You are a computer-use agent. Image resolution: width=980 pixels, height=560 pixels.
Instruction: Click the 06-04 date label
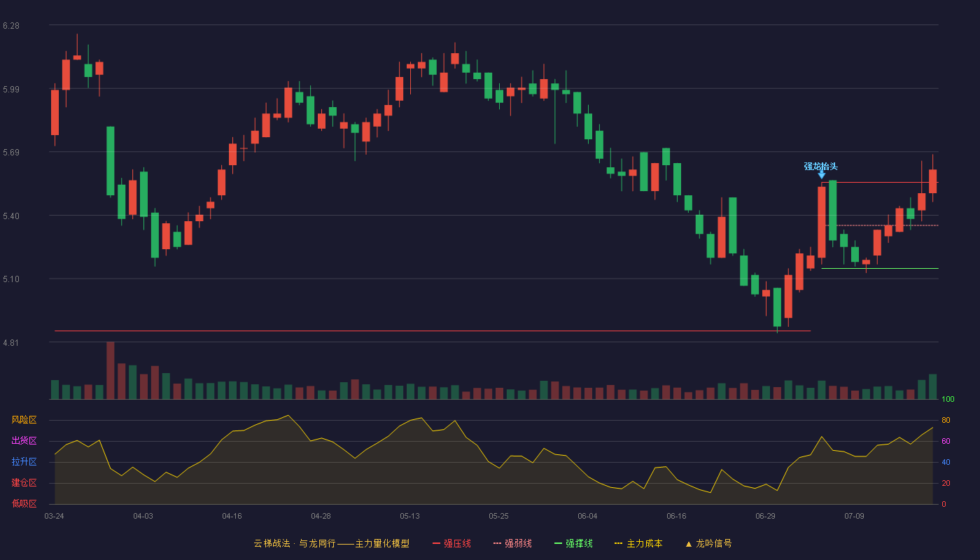click(587, 516)
